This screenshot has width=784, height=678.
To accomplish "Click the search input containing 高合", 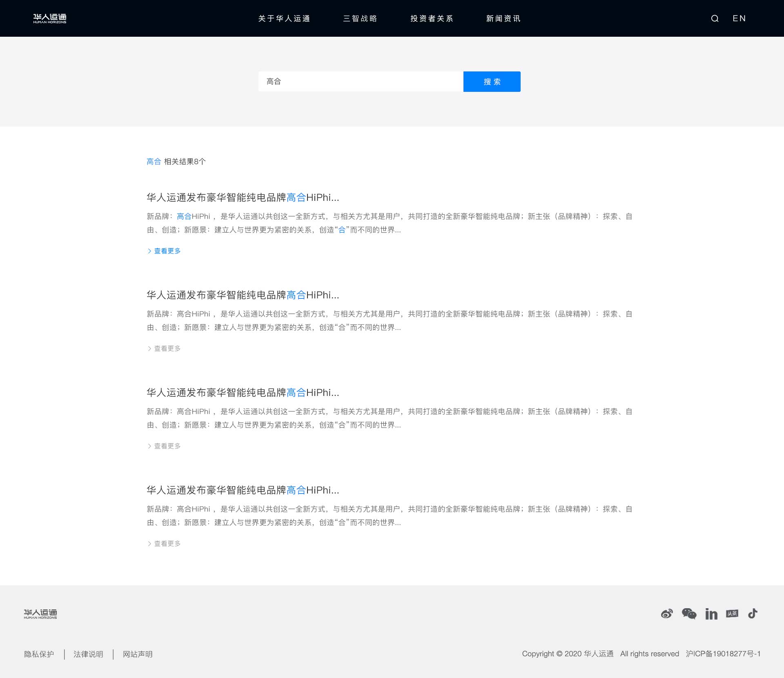I will click(x=361, y=82).
